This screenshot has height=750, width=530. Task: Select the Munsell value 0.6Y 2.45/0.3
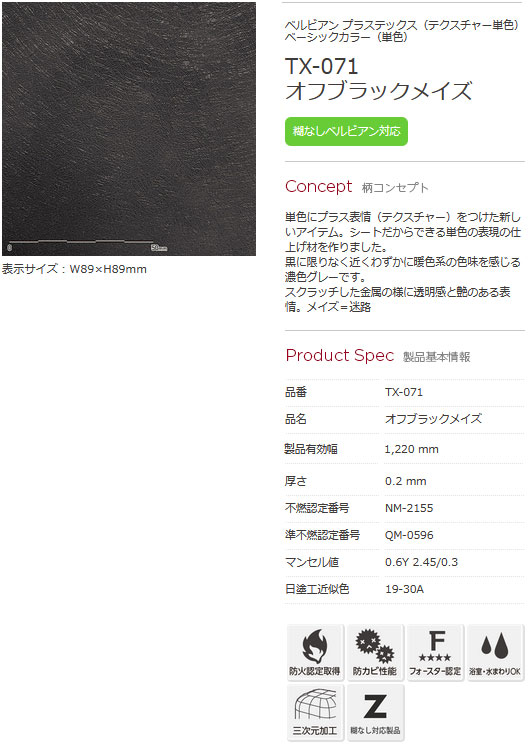pyautogui.click(x=421, y=562)
